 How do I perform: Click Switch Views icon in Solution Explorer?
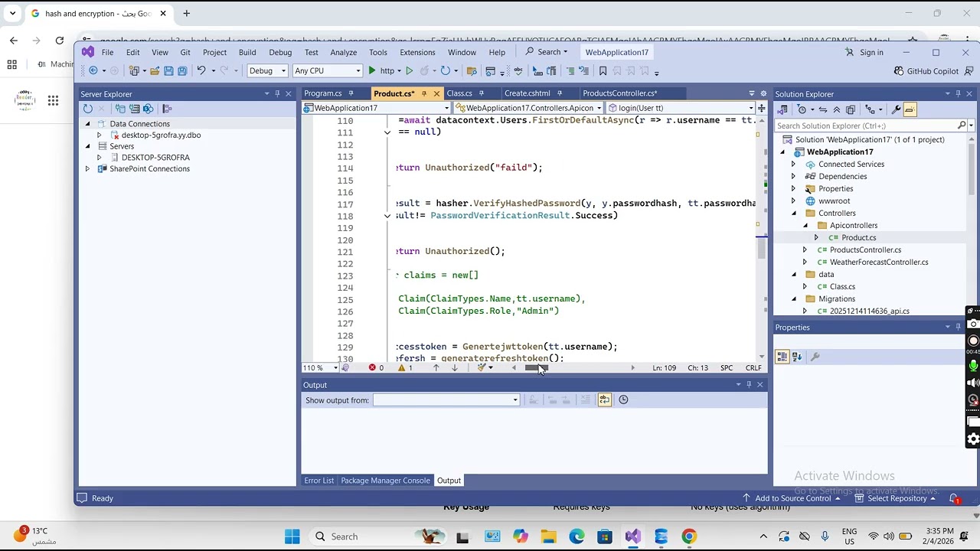[x=782, y=109]
